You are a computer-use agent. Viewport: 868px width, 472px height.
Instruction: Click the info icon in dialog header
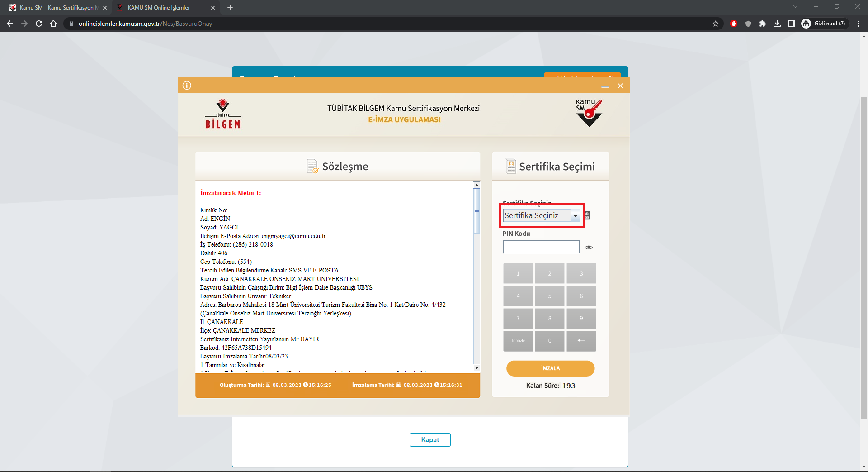[187, 86]
